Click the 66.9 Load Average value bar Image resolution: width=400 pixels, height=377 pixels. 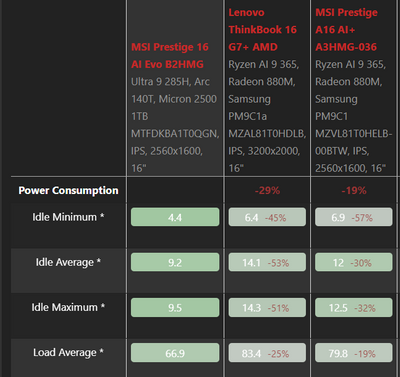point(175,353)
